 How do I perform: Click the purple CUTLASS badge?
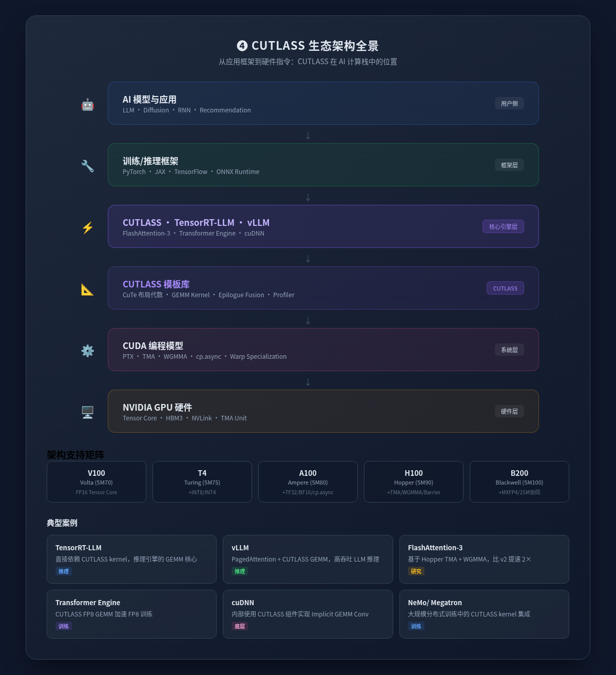coord(505,288)
